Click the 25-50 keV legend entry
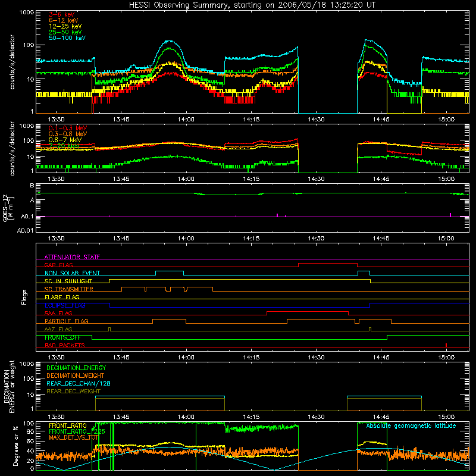476x476 pixels. coord(65,32)
